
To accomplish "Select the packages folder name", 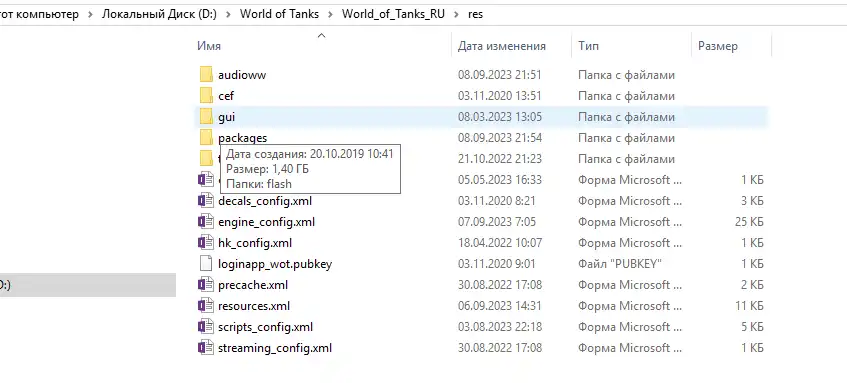I will click(243, 138).
